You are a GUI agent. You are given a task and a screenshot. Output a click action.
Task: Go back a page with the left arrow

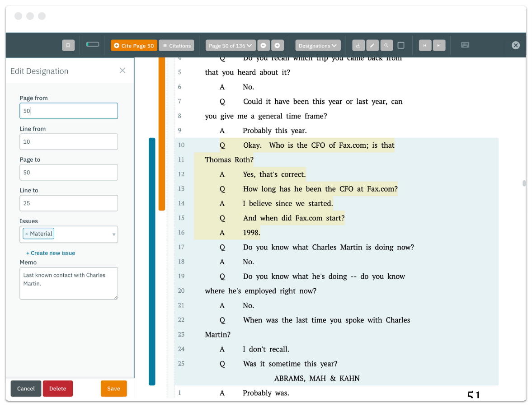pyautogui.click(x=263, y=45)
